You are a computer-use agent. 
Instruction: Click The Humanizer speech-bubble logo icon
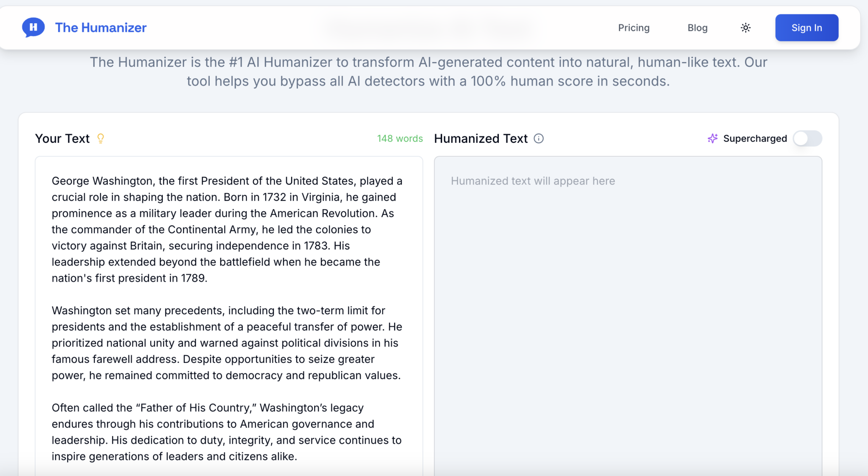(x=33, y=28)
